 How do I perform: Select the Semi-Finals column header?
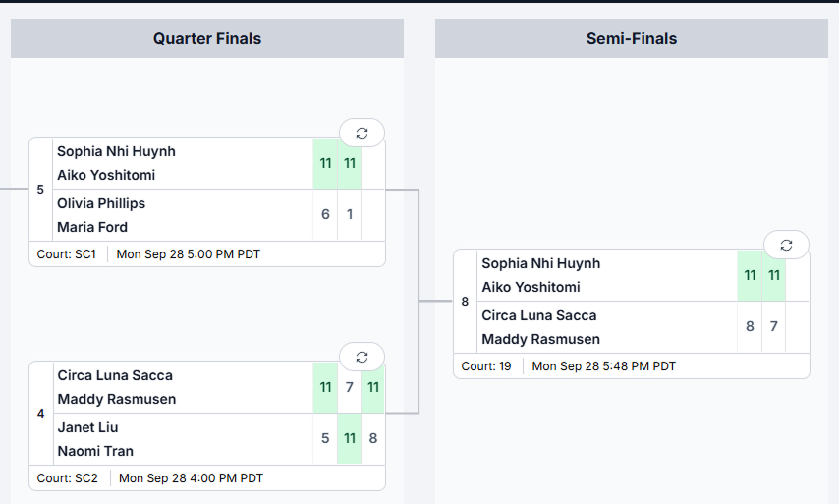point(632,38)
